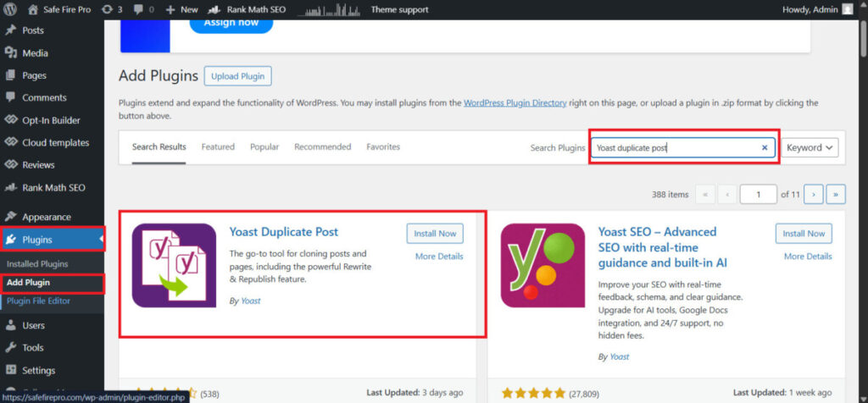
Task: Click the Reviews icon in sidebar
Action: tap(10, 165)
